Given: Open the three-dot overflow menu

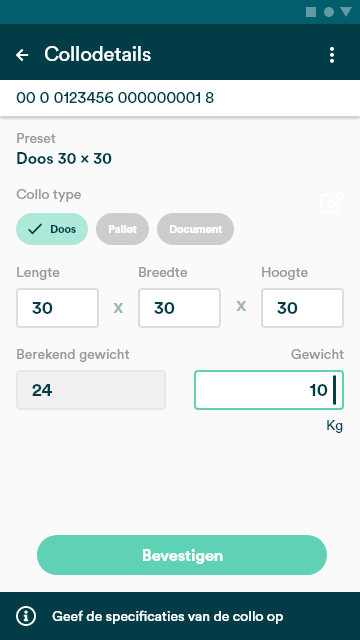Looking at the screenshot, I should tap(332, 55).
